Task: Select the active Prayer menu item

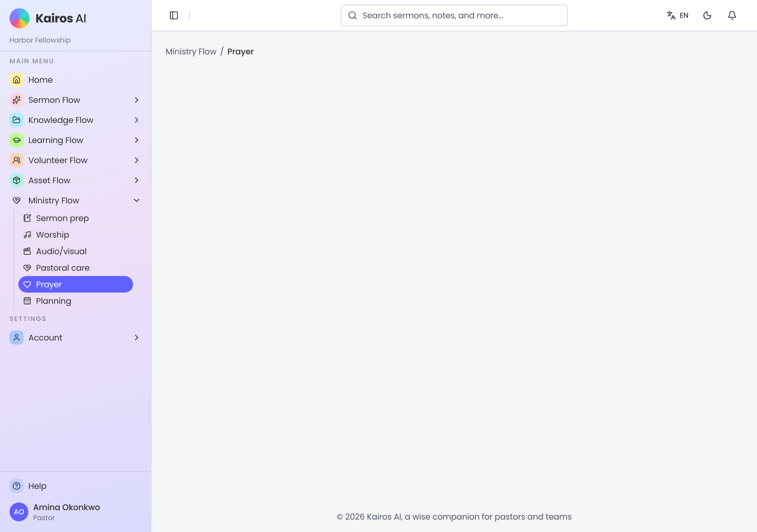Action: [x=75, y=284]
